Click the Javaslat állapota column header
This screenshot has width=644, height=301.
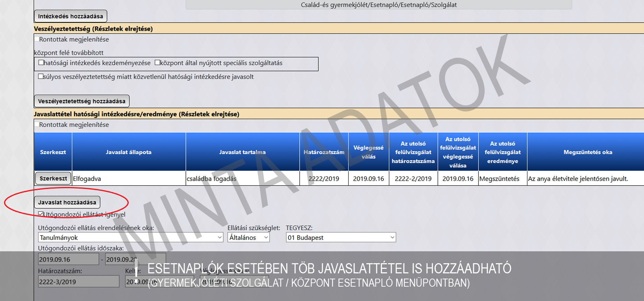coord(129,152)
